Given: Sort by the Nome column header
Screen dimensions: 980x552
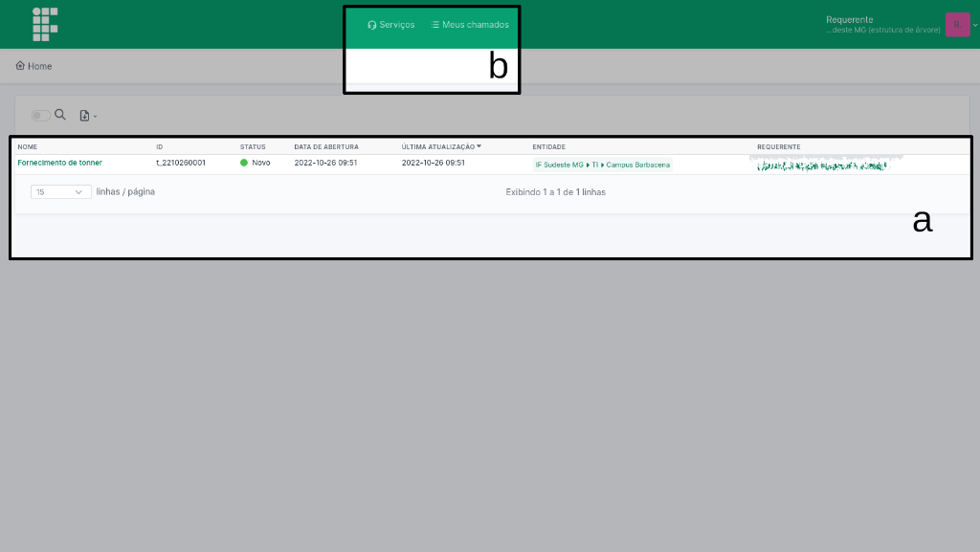Looking at the screenshot, I should [27, 147].
